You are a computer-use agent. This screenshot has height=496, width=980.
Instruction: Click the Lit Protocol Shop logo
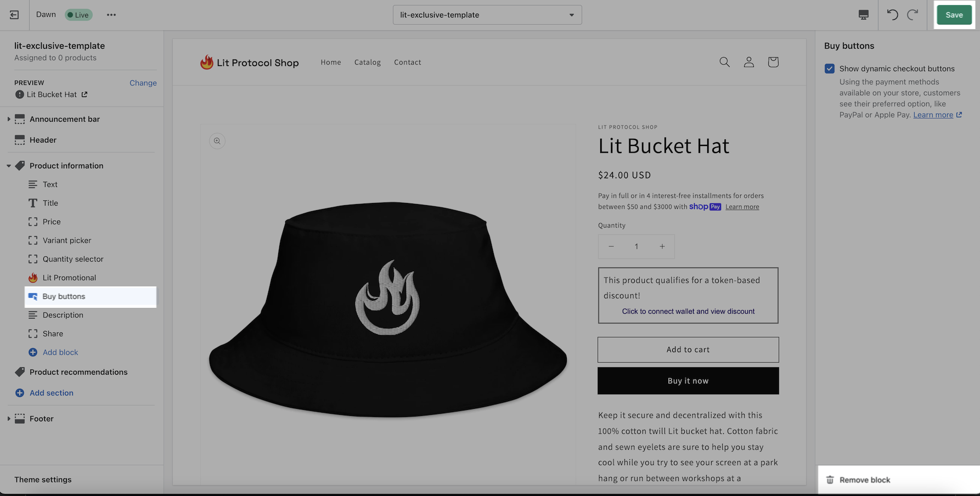250,62
